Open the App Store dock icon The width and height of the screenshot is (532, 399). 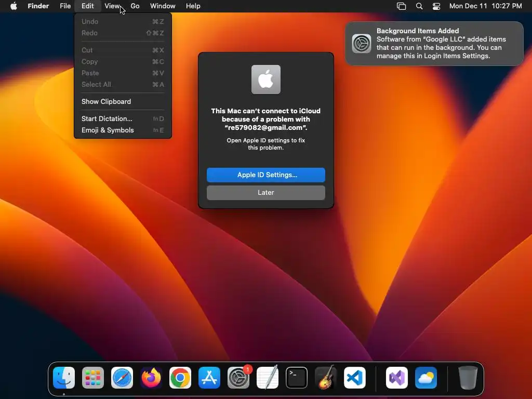pyautogui.click(x=209, y=378)
